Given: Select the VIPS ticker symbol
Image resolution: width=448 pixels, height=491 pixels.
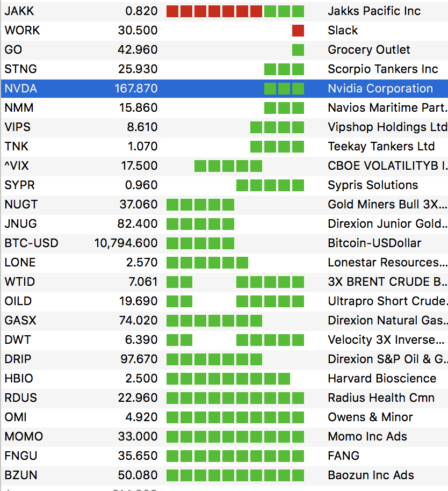Looking at the screenshot, I should (x=18, y=127).
